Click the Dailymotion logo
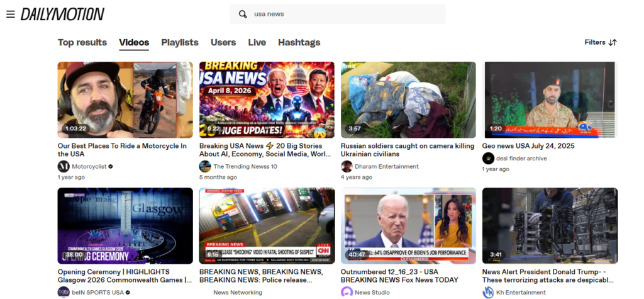This screenshot has height=299, width=644. 62,14
